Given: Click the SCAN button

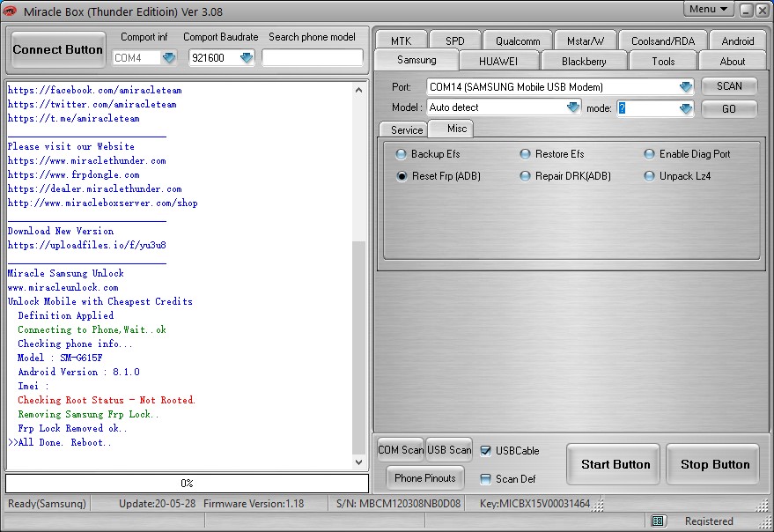Looking at the screenshot, I should point(728,86).
